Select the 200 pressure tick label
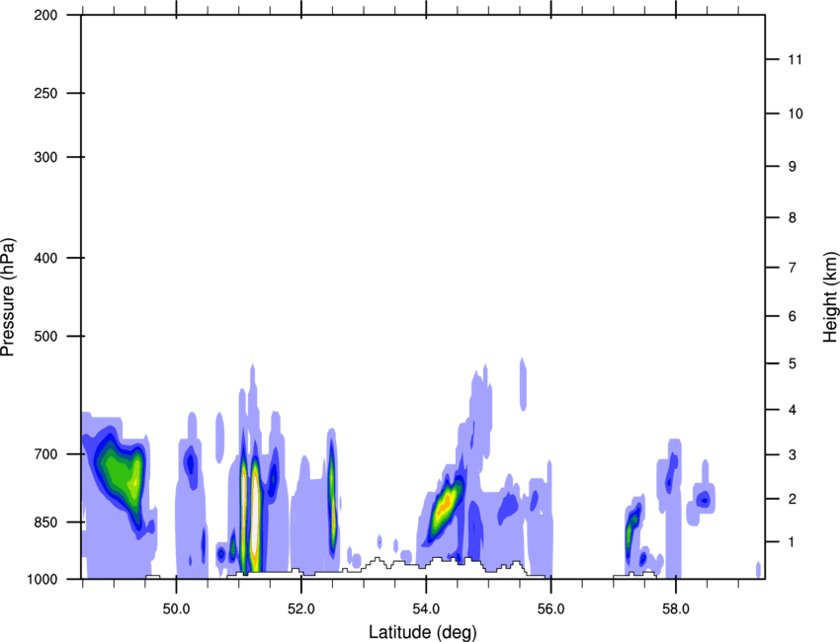The height and width of the screenshot is (642, 840). coord(45,15)
